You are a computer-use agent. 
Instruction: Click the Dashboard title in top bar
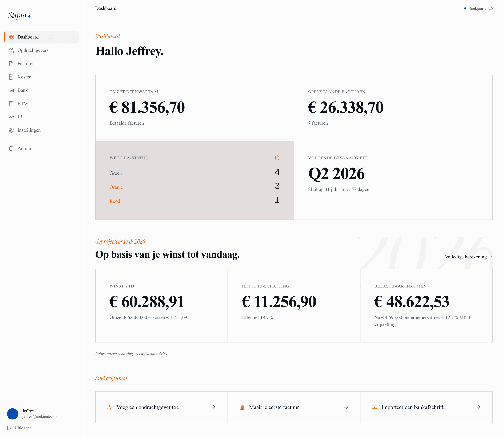click(x=106, y=8)
